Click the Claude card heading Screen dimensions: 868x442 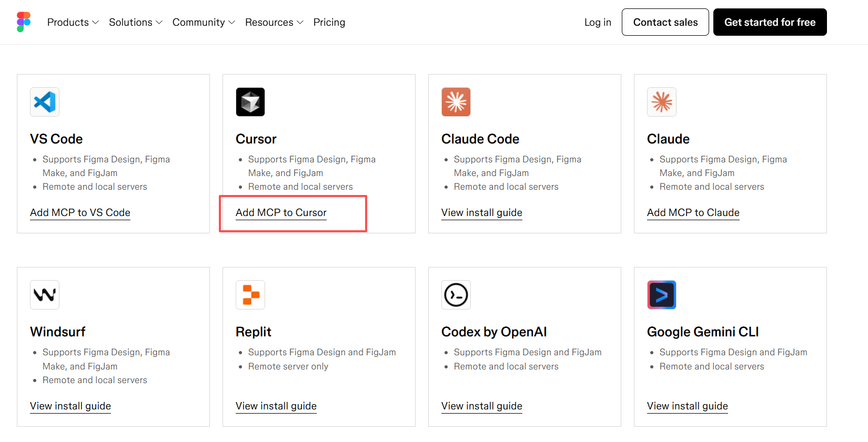point(668,139)
